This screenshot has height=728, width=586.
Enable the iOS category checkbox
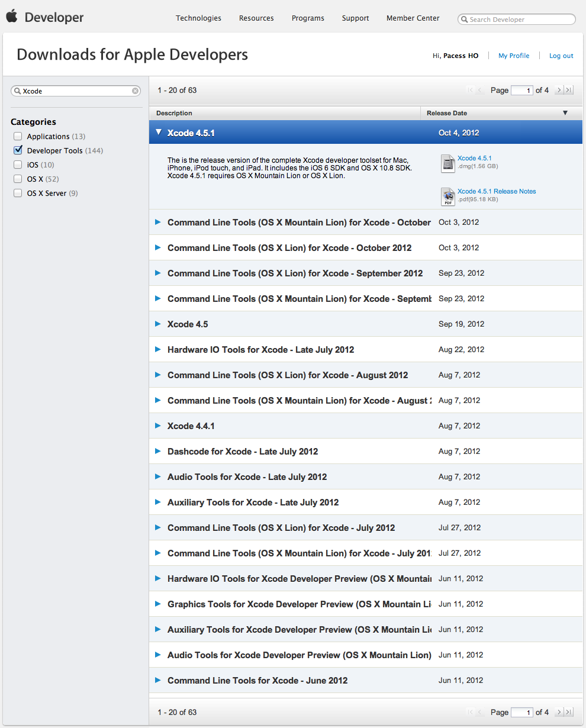tap(18, 165)
